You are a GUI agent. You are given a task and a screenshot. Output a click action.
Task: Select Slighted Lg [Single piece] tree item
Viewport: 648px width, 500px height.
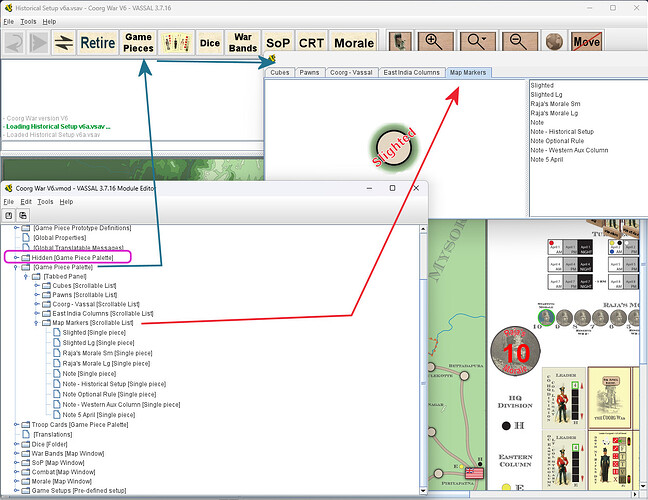click(98, 343)
